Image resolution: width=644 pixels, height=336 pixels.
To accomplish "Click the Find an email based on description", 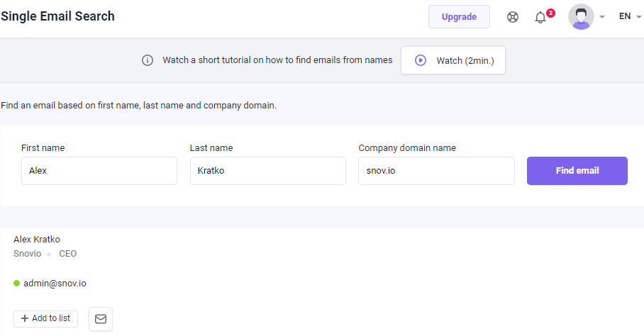I will click(139, 106).
